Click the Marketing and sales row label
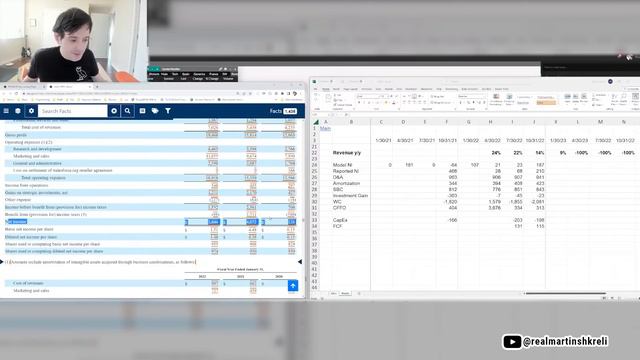 (x=31, y=156)
